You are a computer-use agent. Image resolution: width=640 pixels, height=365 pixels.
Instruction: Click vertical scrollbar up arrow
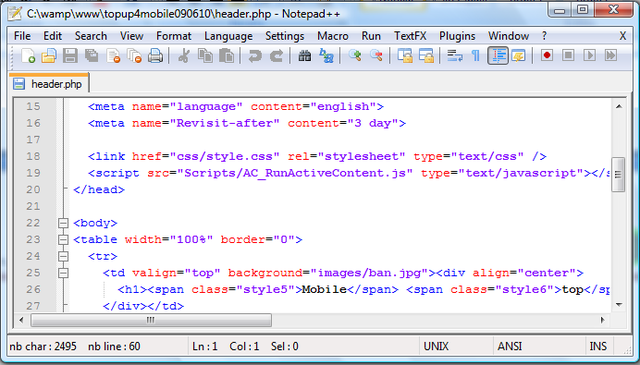(619, 107)
